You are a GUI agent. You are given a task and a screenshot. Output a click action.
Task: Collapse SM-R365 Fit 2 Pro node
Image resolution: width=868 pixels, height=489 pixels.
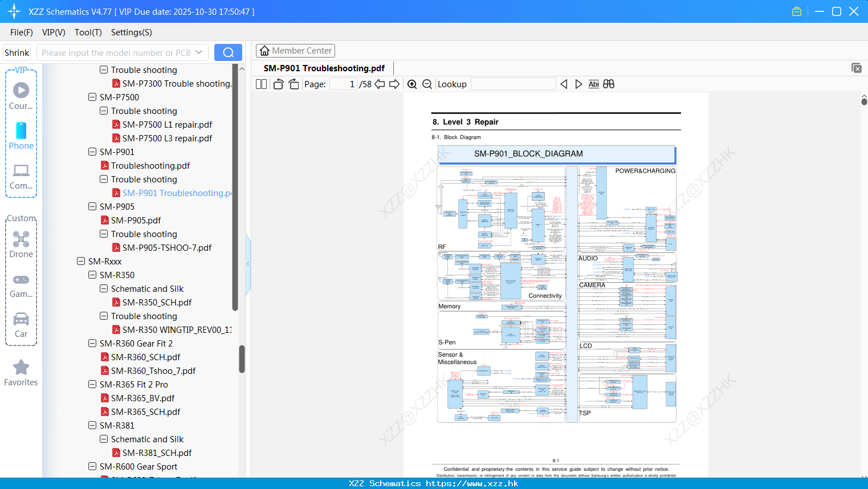coord(92,384)
